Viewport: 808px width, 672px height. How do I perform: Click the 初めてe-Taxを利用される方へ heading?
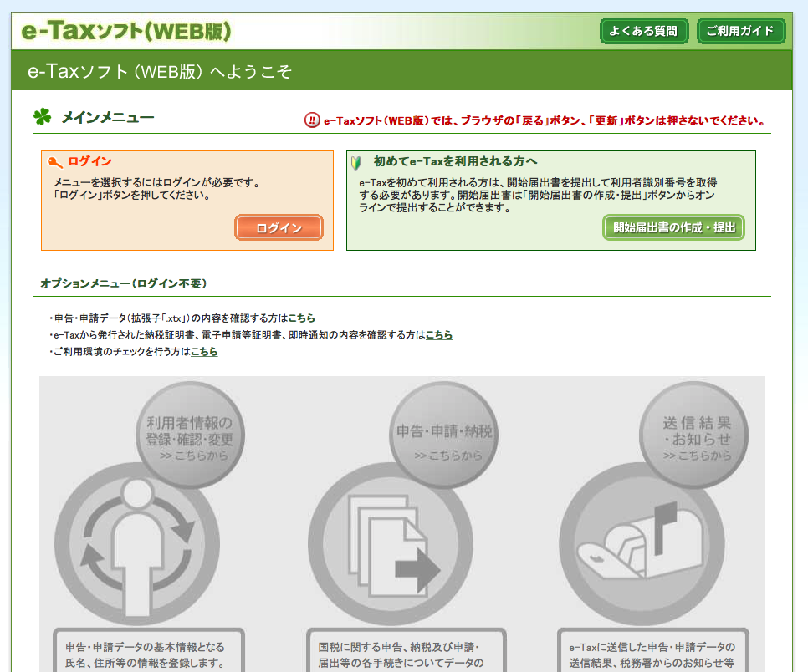pyautogui.click(x=456, y=161)
